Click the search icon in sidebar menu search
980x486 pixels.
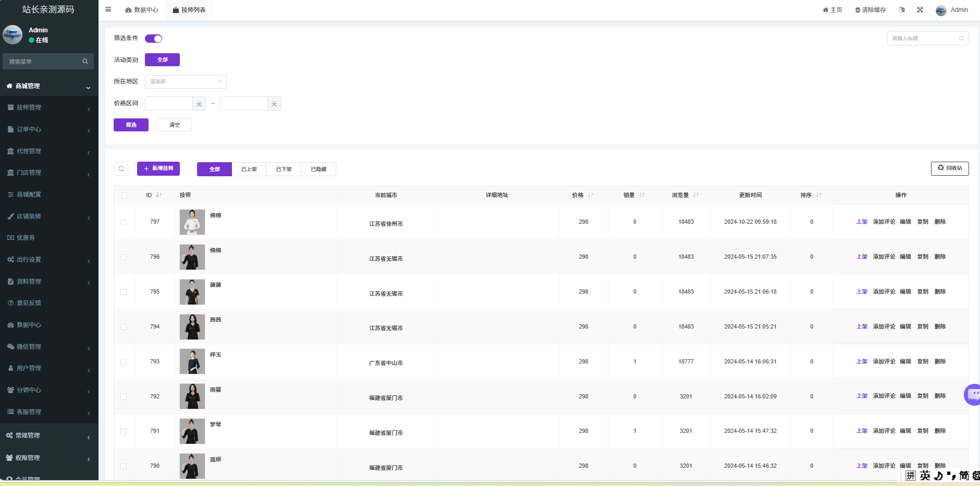(x=85, y=62)
